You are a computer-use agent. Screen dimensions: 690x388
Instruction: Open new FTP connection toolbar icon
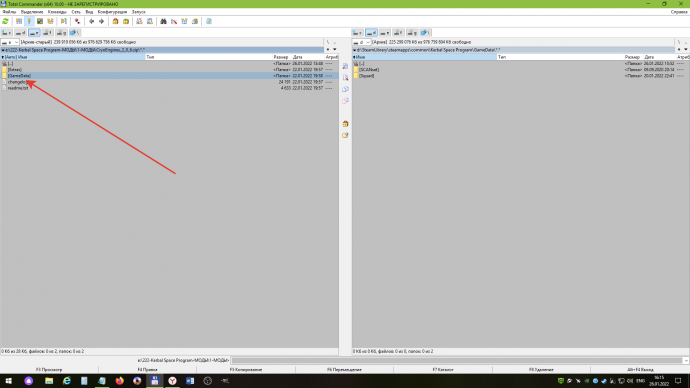[150, 21]
